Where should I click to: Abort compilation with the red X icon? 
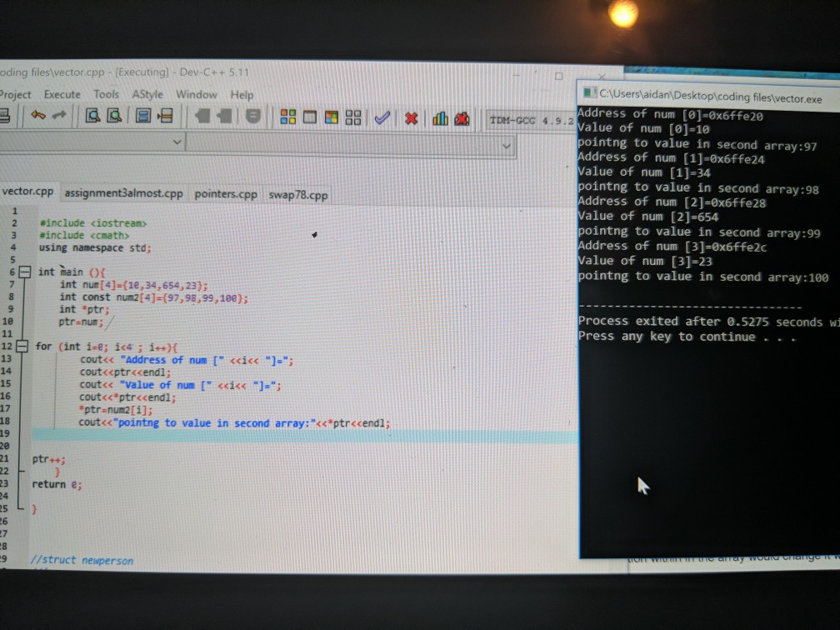tap(410, 117)
